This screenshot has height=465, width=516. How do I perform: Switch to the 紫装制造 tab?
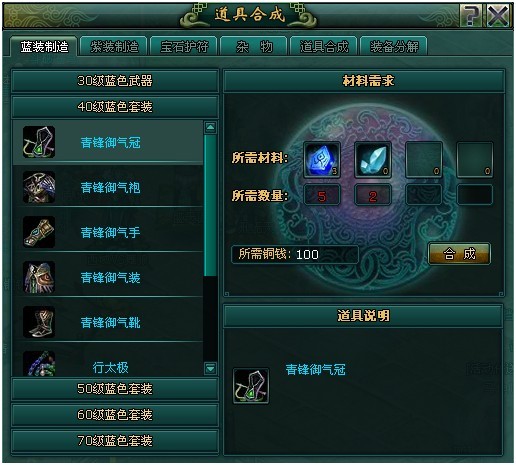[114, 47]
